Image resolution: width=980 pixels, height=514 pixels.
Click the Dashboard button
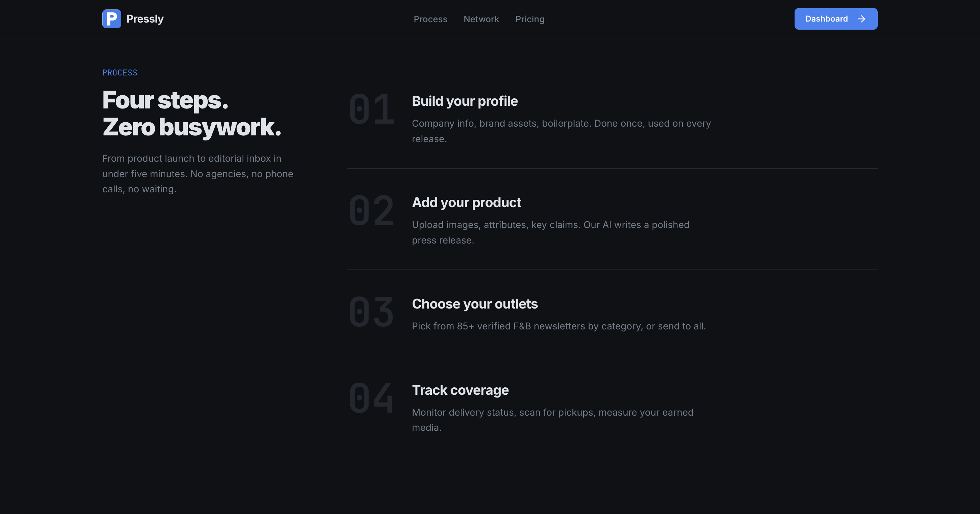tap(836, 19)
